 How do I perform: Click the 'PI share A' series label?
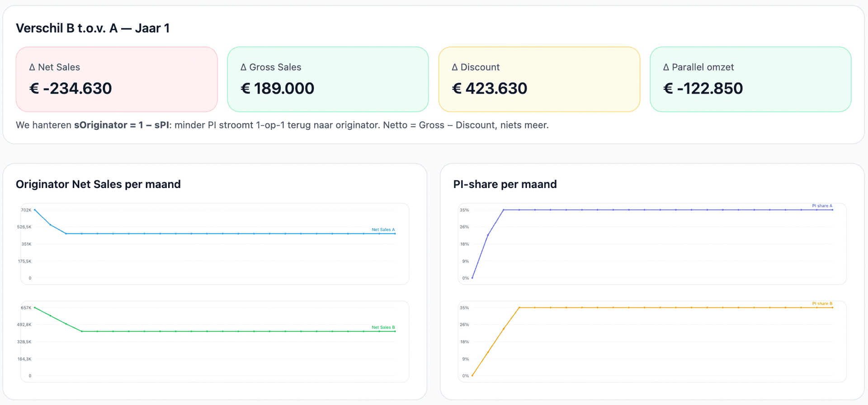[822, 206]
